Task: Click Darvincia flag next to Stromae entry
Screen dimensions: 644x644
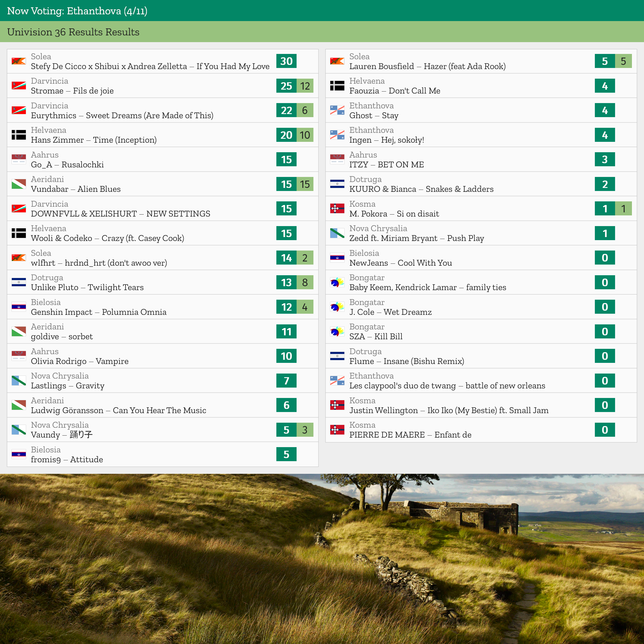Action: 19,86
